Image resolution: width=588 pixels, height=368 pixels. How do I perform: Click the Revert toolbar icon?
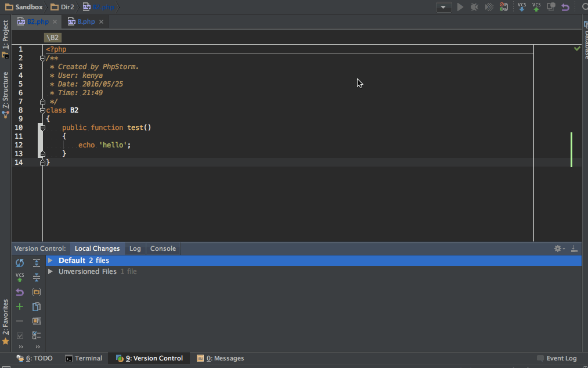point(565,7)
